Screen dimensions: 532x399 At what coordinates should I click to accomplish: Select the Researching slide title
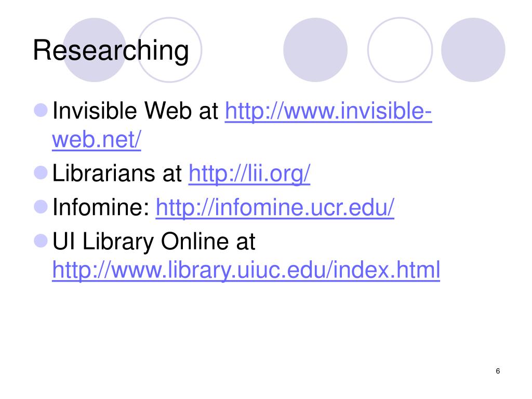[111, 50]
